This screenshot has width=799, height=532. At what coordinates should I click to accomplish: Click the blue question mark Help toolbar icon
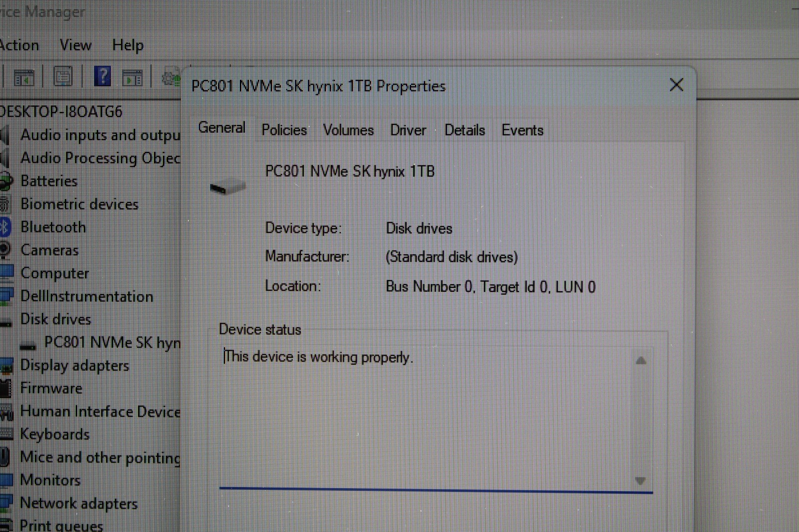pos(102,77)
